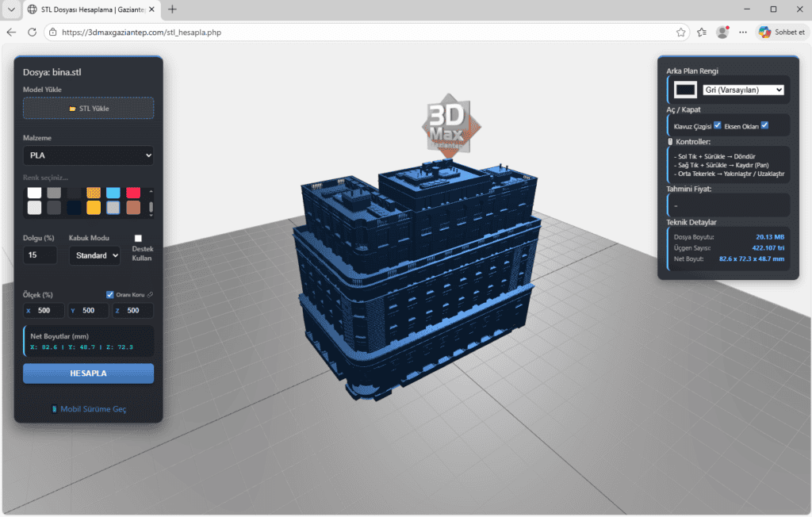
Task: Click the page refresh icon
Action: tap(32, 33)
